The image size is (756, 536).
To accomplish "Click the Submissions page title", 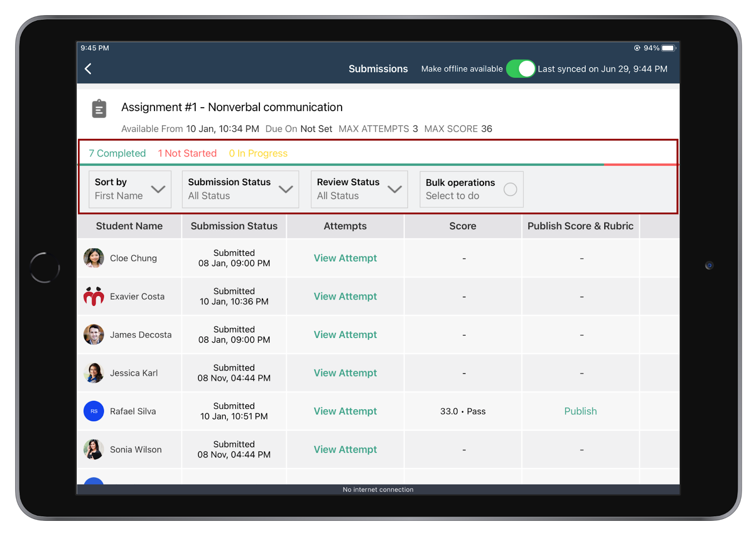I will [x=378, y=69].
